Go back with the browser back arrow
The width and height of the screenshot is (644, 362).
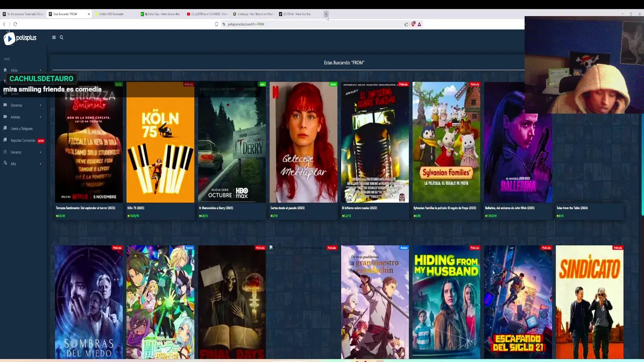click(4, 24)
